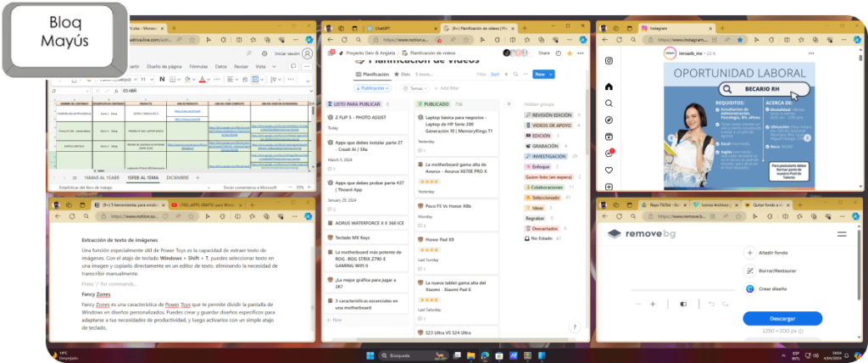The height and width of the screenshot is (363, 868).
Task: Click Redo arrow in remove.bg editor
Action: [x=726, y=304]
